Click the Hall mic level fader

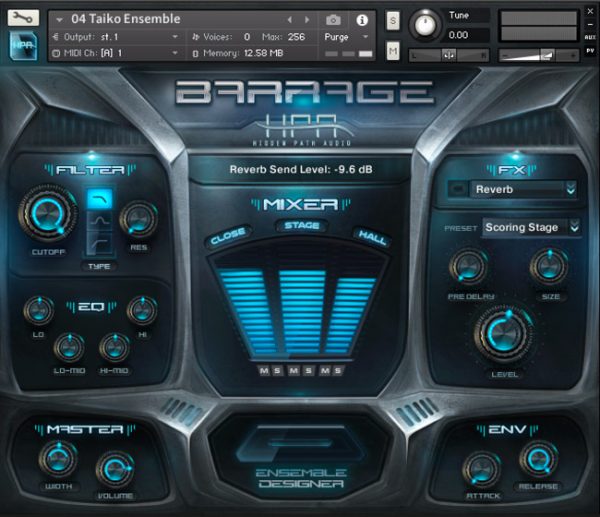351,316
